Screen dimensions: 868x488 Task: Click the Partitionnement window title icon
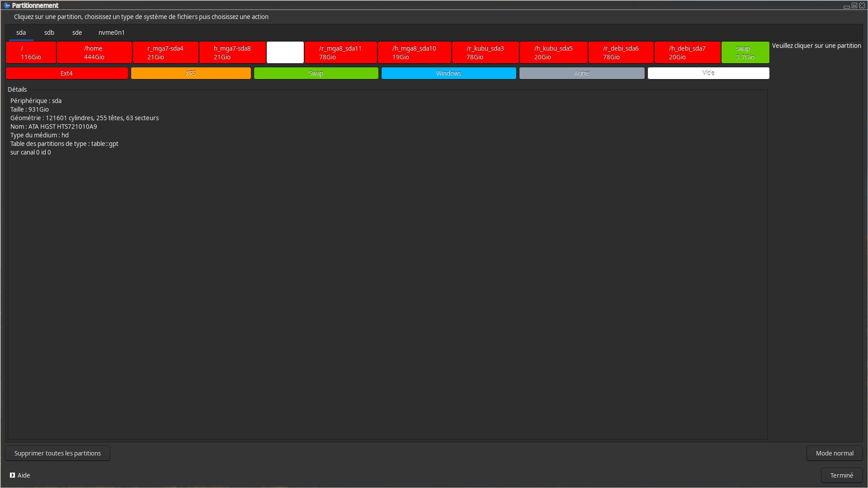tap(7, 5)
